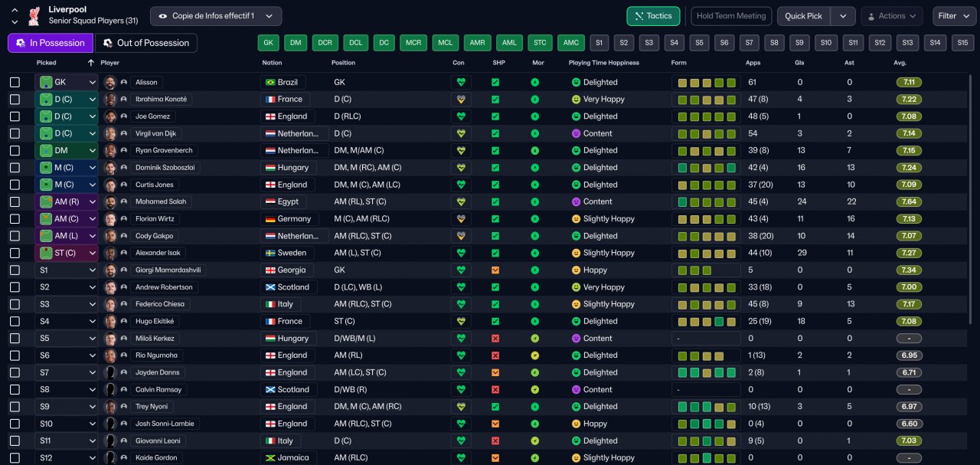Viewport: 980px width, 465px height.
Task: Click Giorgi Mamardashvili's orange sharpness icon
Action: point(495,270)
